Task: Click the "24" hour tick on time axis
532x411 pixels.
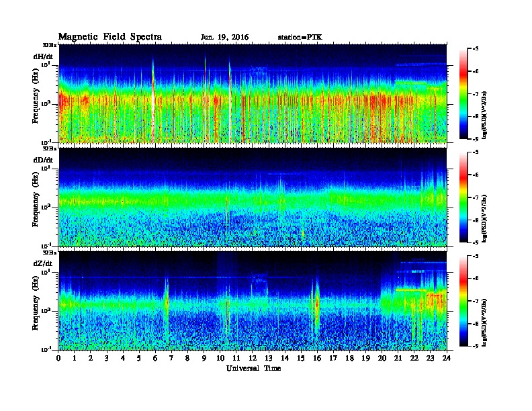Action: tap(447, 358)
